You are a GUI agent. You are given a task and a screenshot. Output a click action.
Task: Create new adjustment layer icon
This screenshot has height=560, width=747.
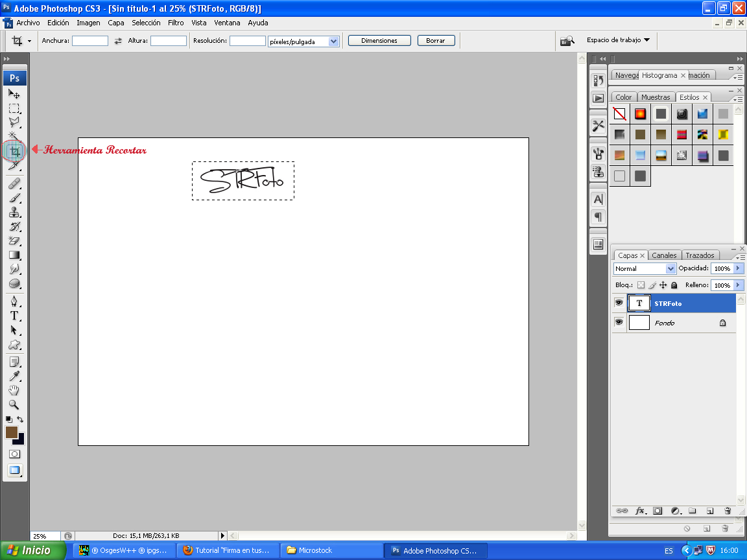[x=676, y=511]
